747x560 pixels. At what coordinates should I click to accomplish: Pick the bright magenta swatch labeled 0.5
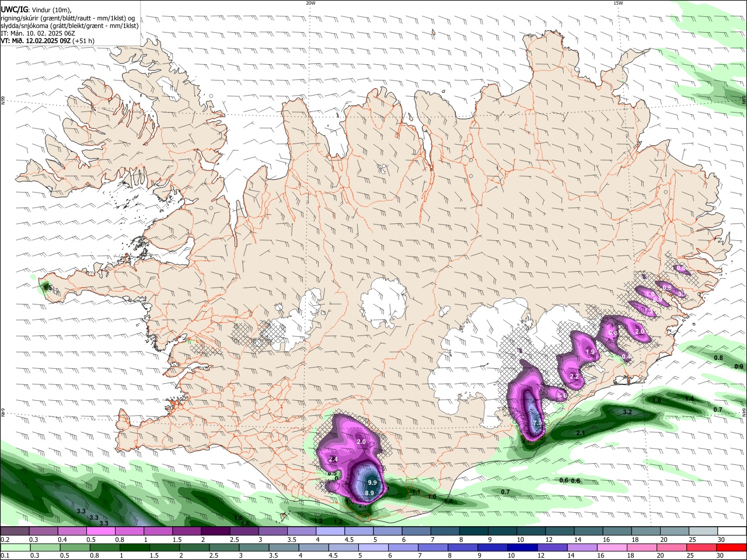coord(100,531)
